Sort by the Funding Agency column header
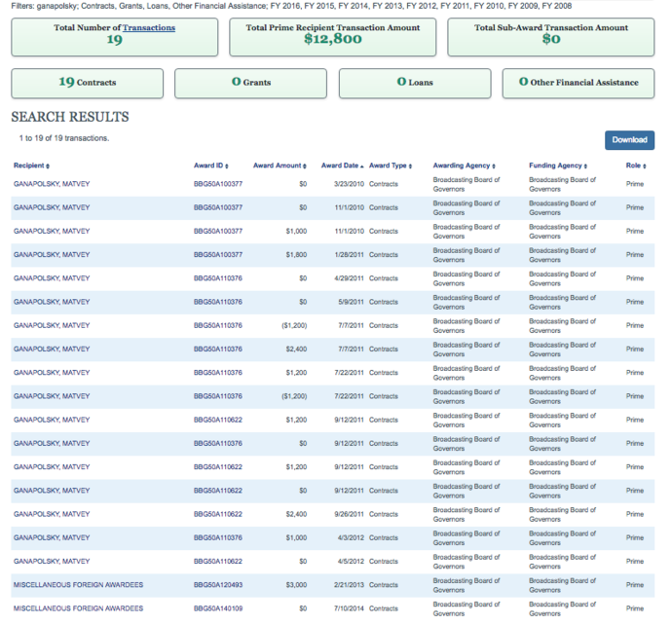 tap(558, 165)
